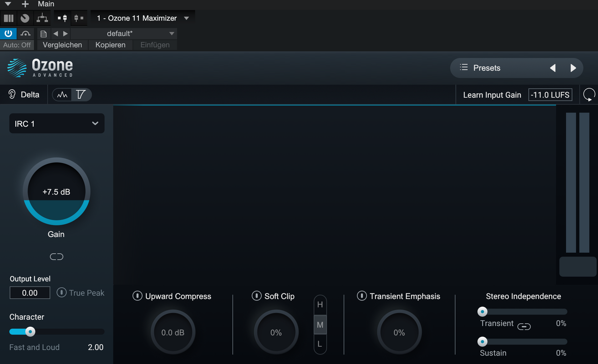Click the Character value 2.00

point(96,347)
